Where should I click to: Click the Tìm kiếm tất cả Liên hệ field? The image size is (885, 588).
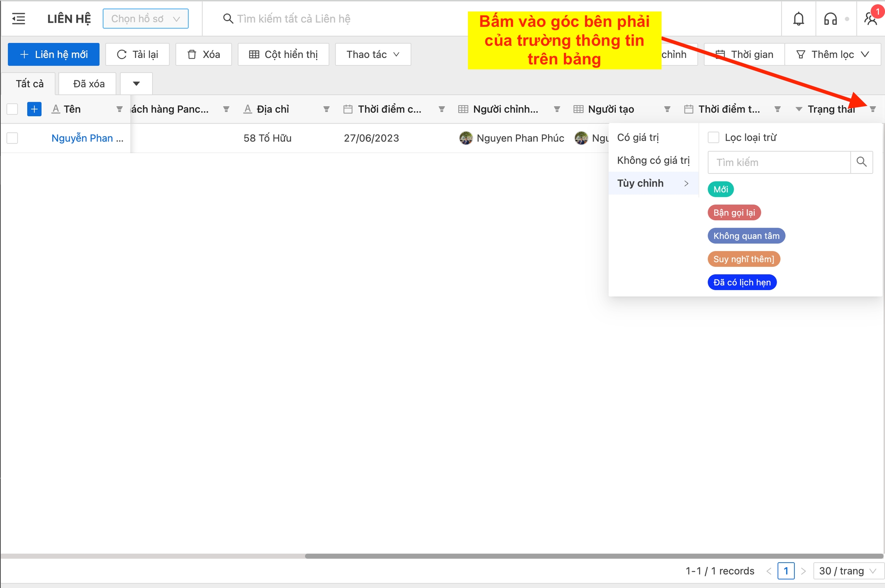click(x=294, y=18)
